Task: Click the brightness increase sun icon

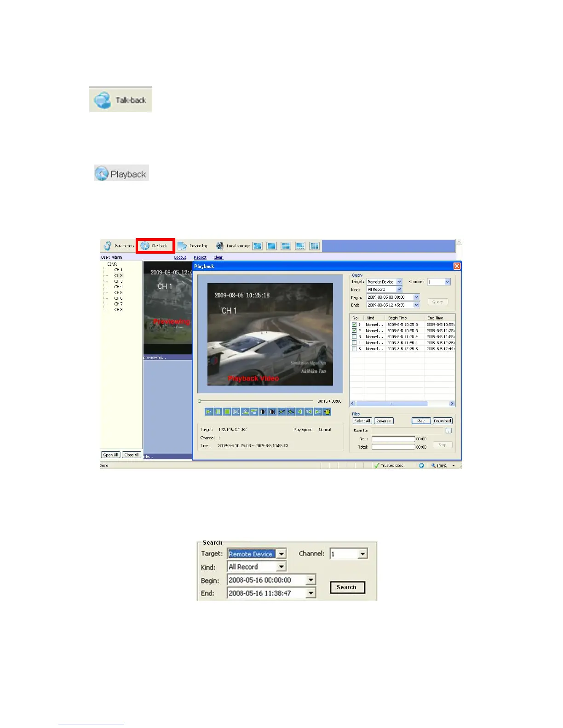Action: coord(281,412)
